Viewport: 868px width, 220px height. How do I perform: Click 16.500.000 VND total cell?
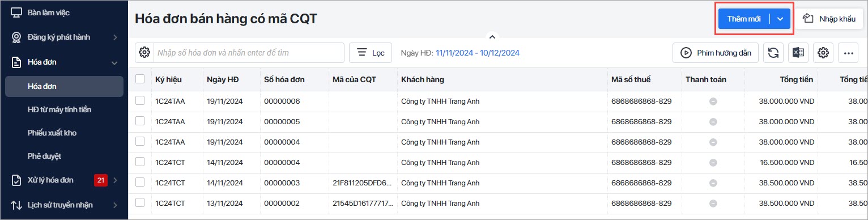786,162
